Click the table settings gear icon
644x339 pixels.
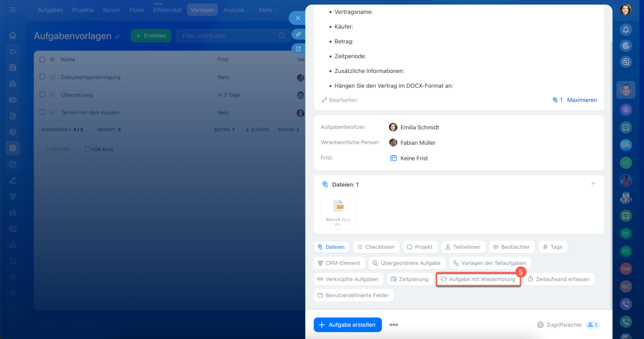click(x=52, y=59)
